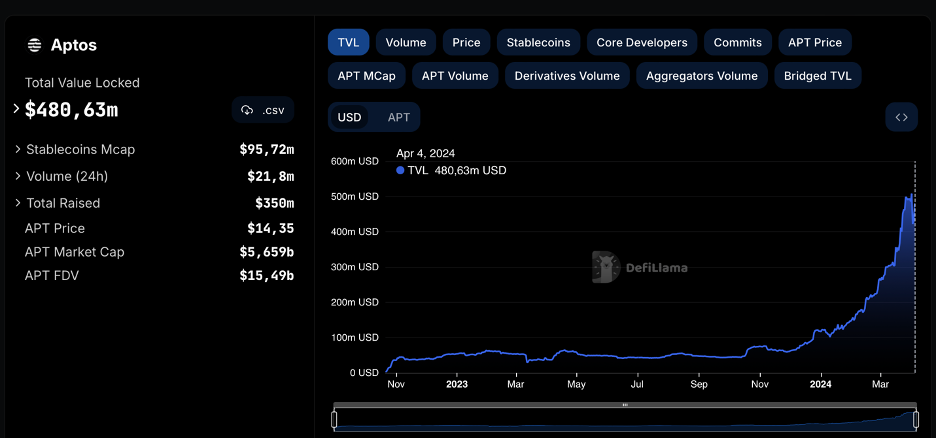The image size is (936, 438).
Task: Enable the APT Price chart series
Action: [815, 42]
